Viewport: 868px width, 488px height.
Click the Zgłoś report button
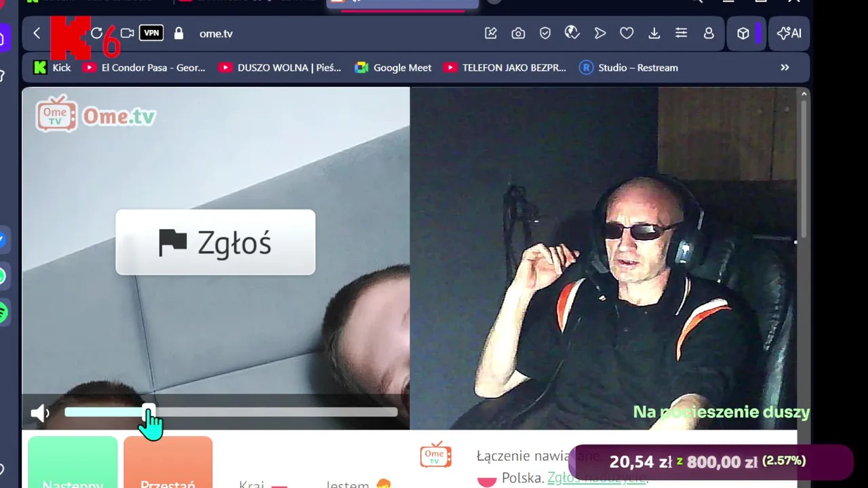pyautogui.click(x=215, y=243)
